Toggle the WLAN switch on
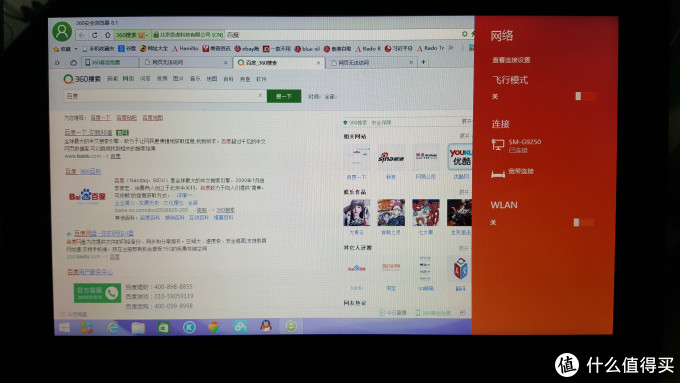Viewport: 680px width, 383px height. (584, 223)
